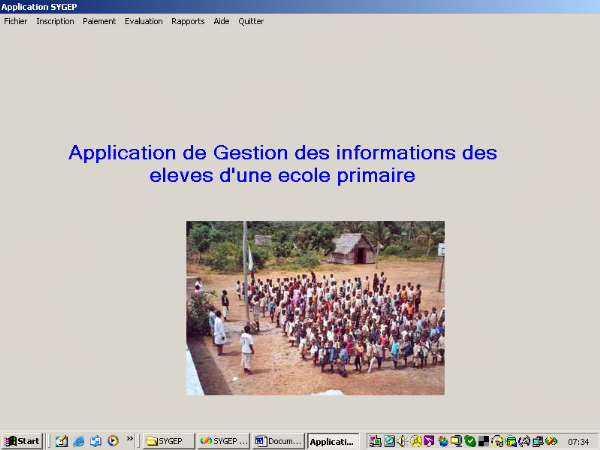600x450 pixels.
Task: Click the last colorful tray icon before the clock
Action: pos(551,441)
